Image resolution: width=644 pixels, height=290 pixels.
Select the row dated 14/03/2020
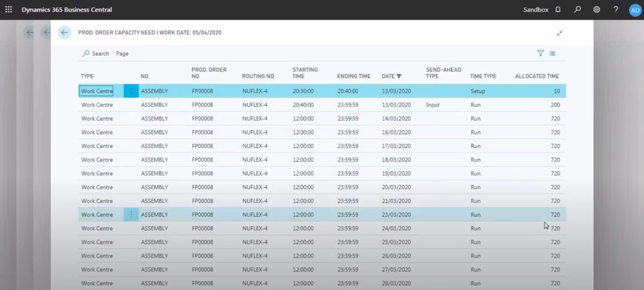tap(396, 119)
